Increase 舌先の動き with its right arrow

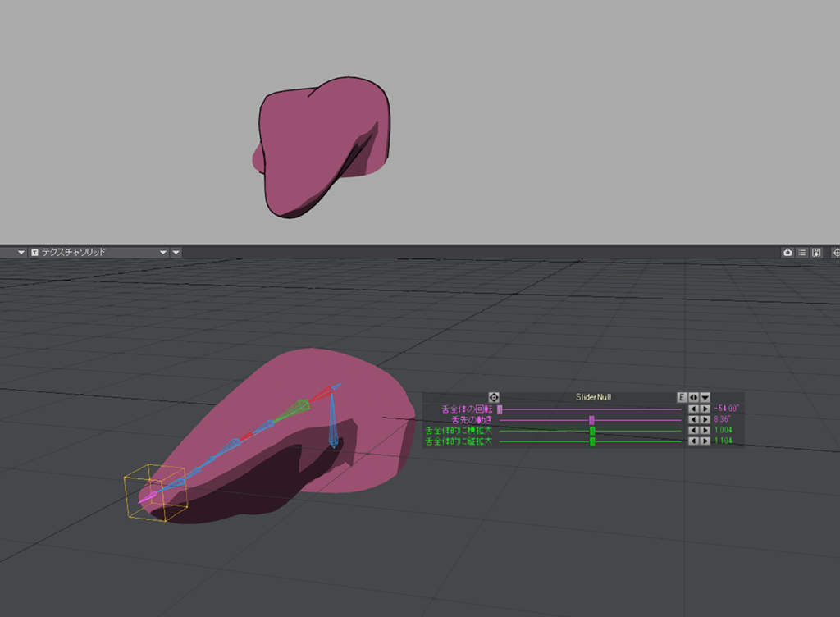tap(705, 419)
